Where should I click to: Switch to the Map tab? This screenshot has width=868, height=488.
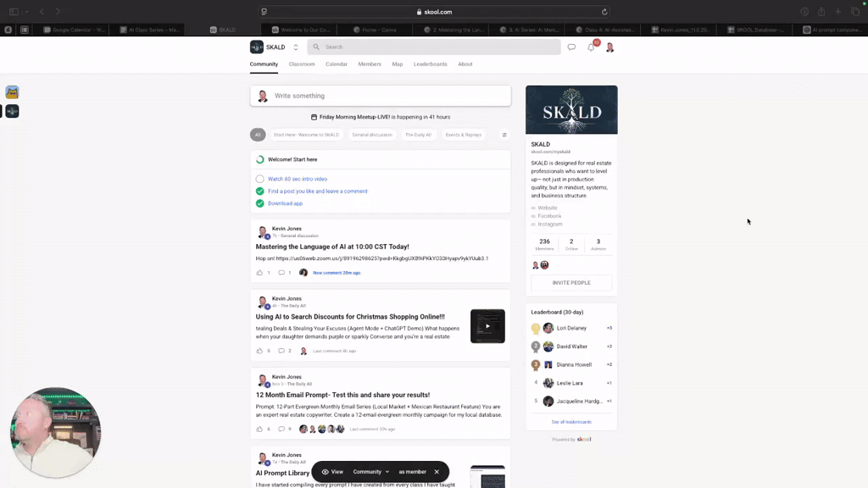(398, 64)
